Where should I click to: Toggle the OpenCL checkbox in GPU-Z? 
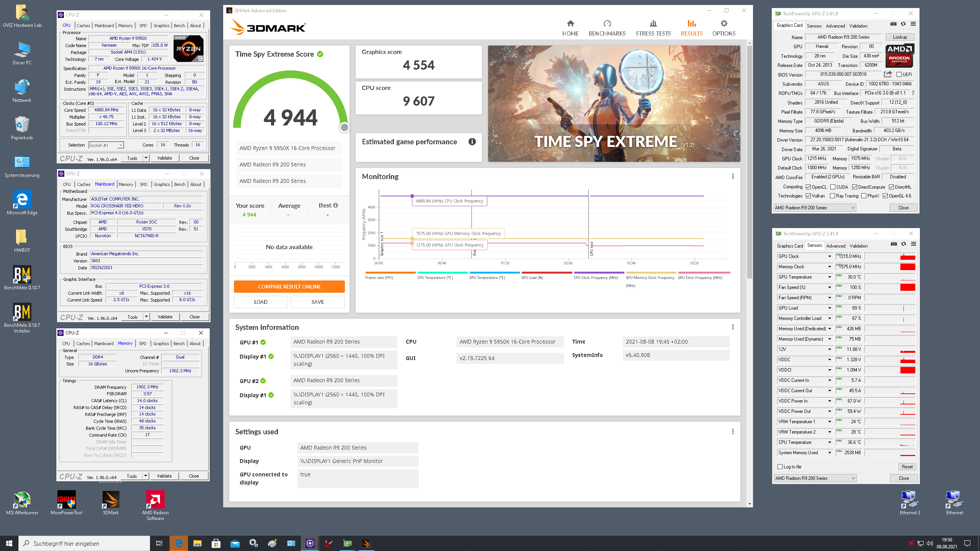[808, 187]
